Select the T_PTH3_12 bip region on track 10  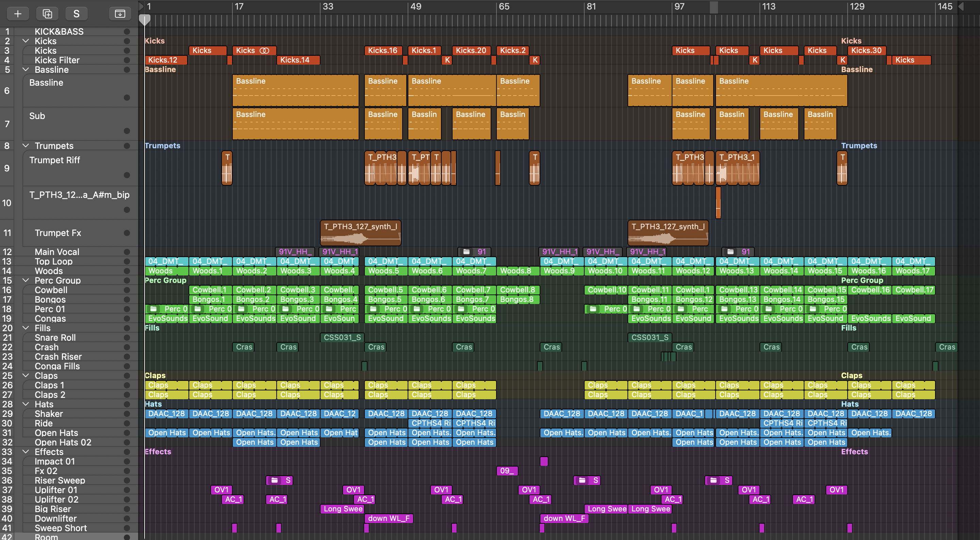click(718, 203)
